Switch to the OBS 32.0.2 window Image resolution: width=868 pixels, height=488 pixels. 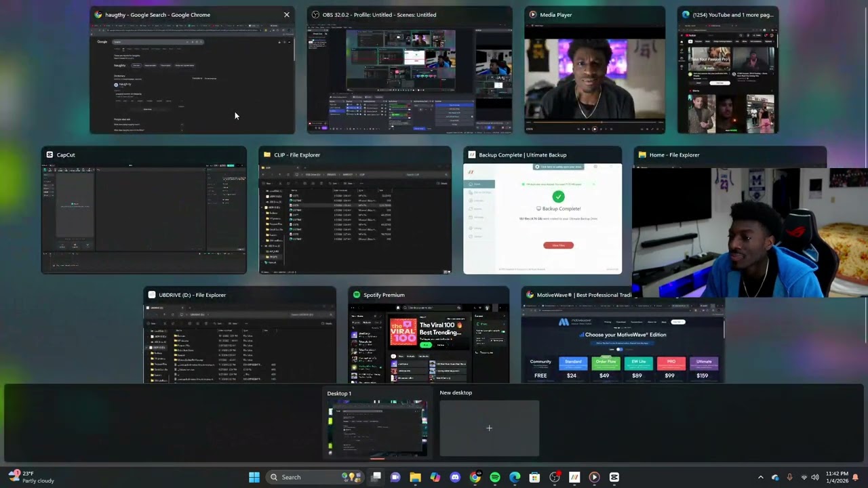pyautogui.click(x=410, y=70)
